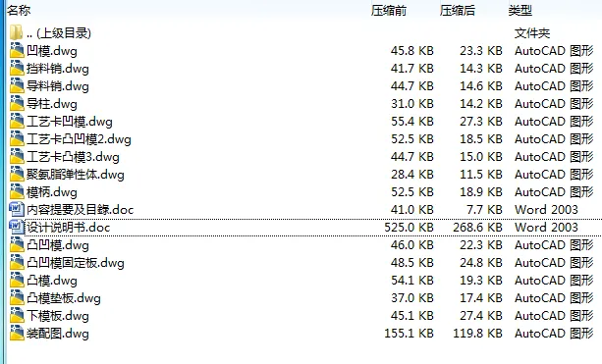The height and width of the screenshot is (364, 602).
Task: Select the file name 导料销.dwg
Action: coord(58,86)
